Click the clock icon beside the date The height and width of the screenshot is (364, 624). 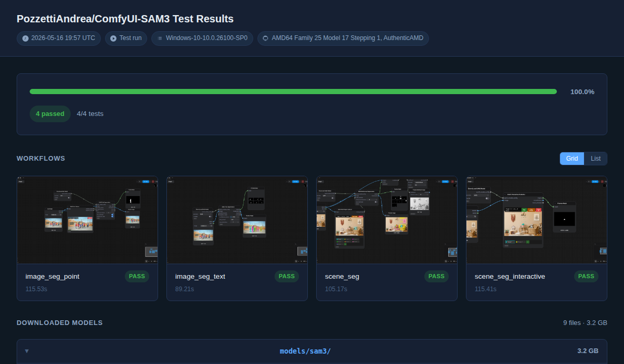pyautogui.click(x=25, y=38)
